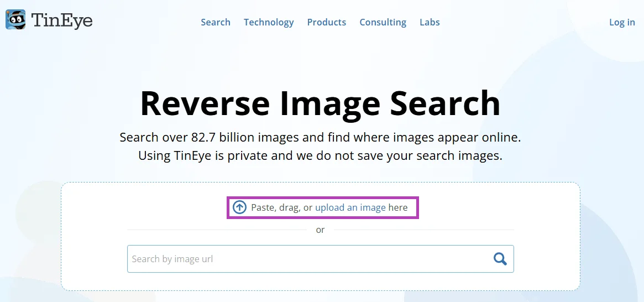This screenshot has height=302, width=644.
Task: Open the Consulting nav item
Action: click(383, 22)
